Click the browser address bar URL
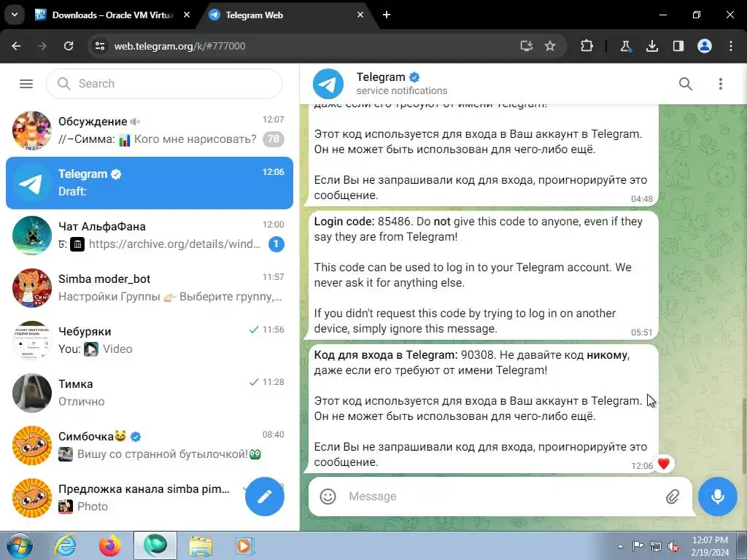This screenshot has height=560, width=747. [179, 46]
